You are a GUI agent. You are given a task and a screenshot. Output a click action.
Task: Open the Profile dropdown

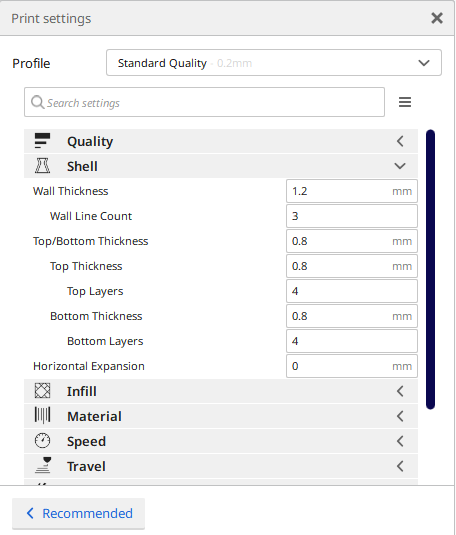[x=274, y=63]
